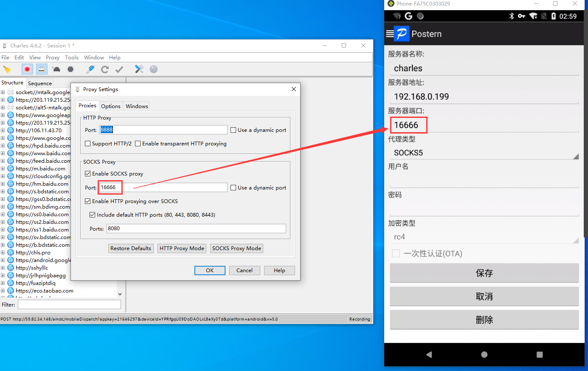
Task: Click the Postern server address field 192.168.0.199
Action: coord(484,97)
